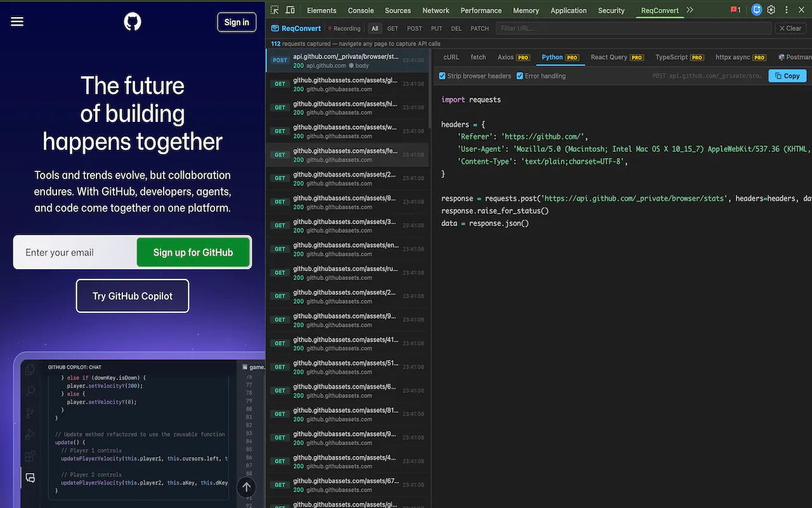Screen dimensions: 812x508
Task: Filter requests by DEL method
Action: tap(456, 29)
